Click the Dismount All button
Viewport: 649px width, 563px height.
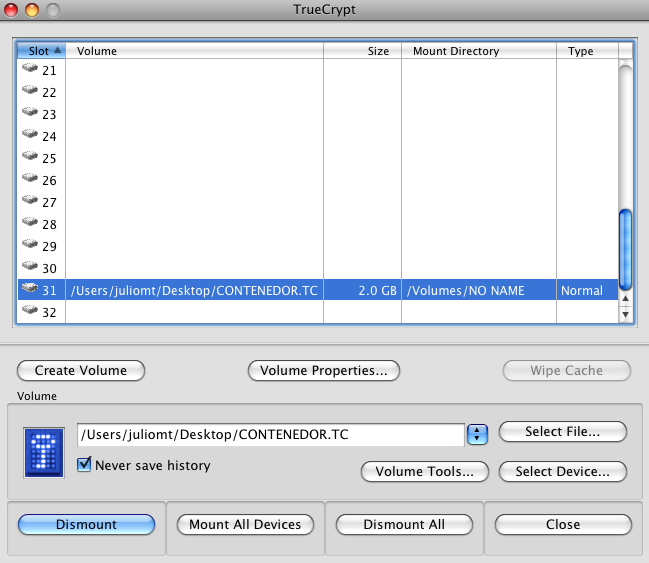404,525
